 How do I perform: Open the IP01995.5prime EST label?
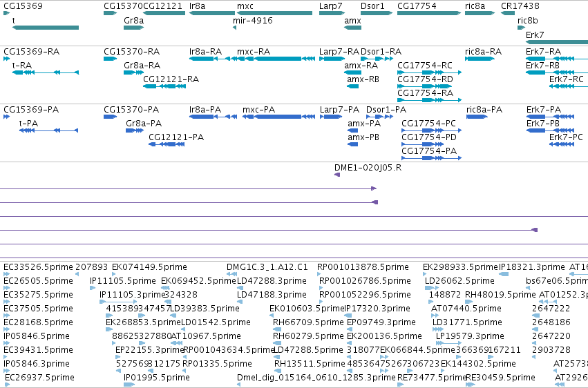[157, 377]
